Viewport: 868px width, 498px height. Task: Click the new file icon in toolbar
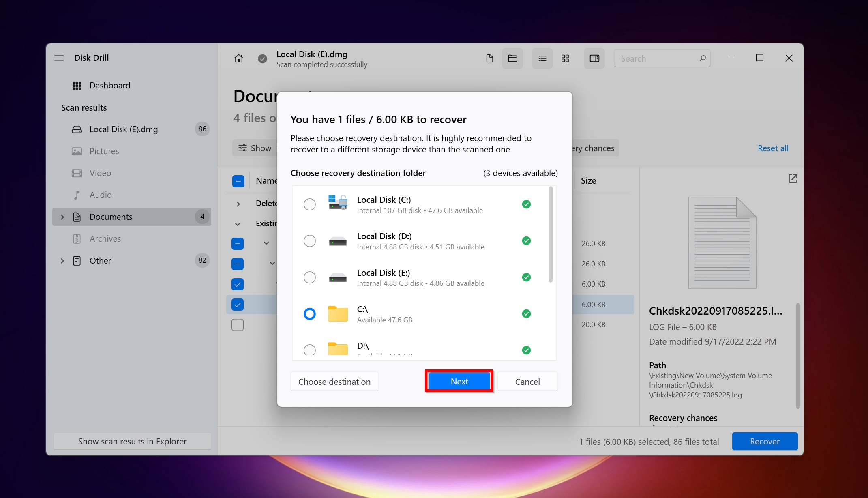[489, 58]
